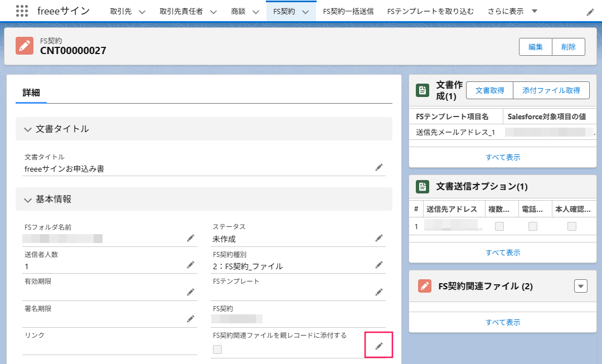Image resolution: width=602 pixels, height=364 pixels.
Task: Toggle FS契約関連ファイルを親レコードに添付する checkbox
Action: pyautogui.click(x=217, y=350)
